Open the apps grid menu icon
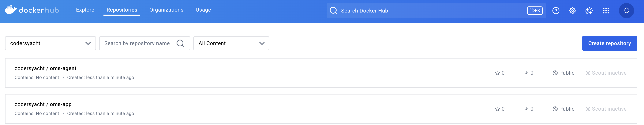The height and width of the screenshot is (125, 644). tap(606, 10)
